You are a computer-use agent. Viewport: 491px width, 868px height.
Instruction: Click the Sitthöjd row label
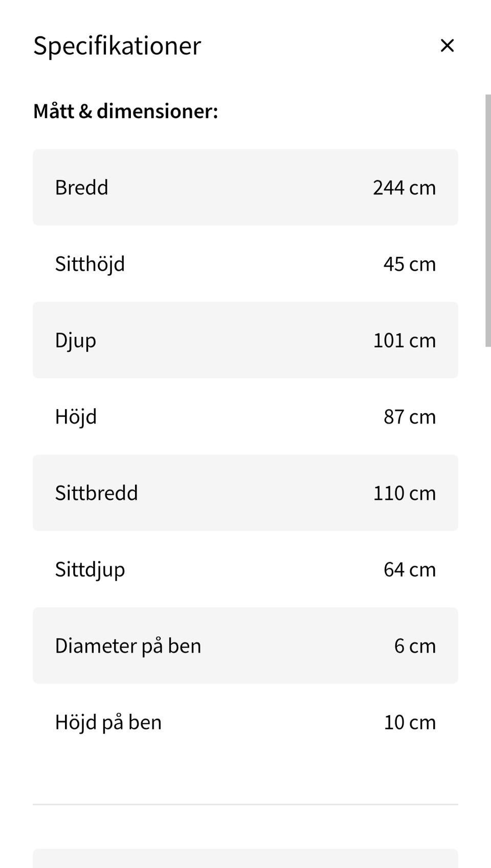pyautogui.click(x=90, y=264)
